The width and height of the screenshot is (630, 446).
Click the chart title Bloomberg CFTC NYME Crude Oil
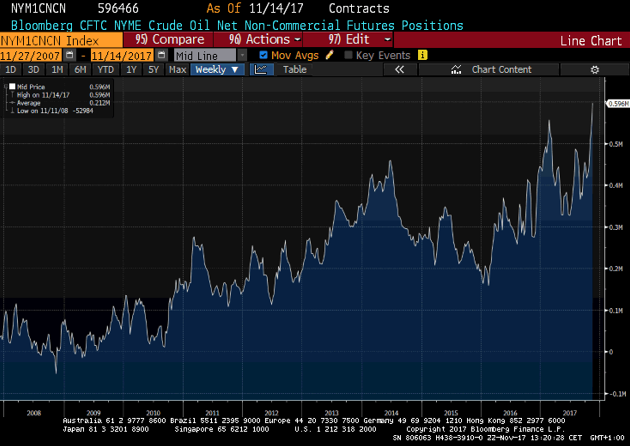coord(237,25)
